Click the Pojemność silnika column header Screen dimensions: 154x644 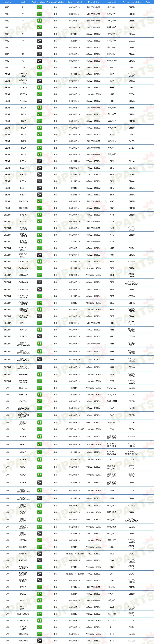[x=55, y=2]
